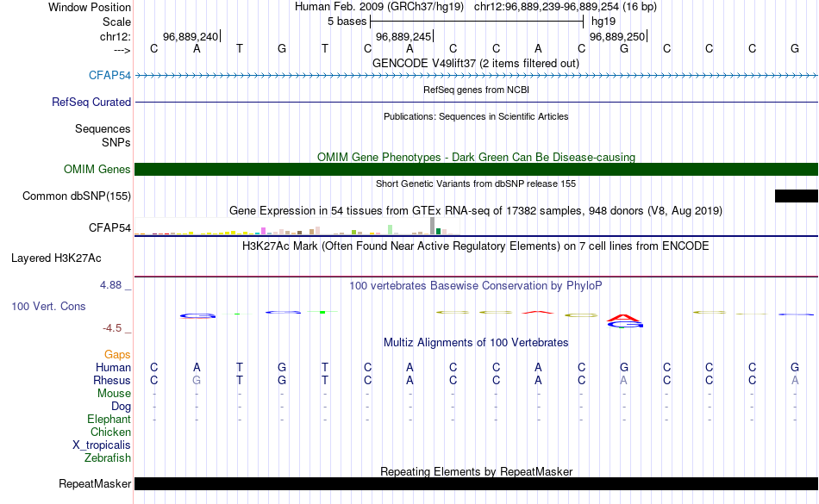Click the Window Position label
Viewport: 819px width, 504px height.
point(90,7)
